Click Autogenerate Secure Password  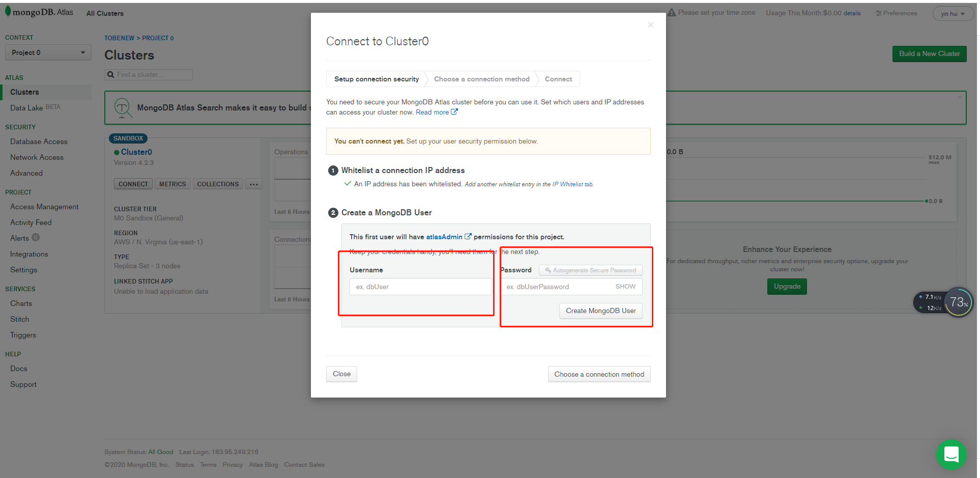coord(591,270)
